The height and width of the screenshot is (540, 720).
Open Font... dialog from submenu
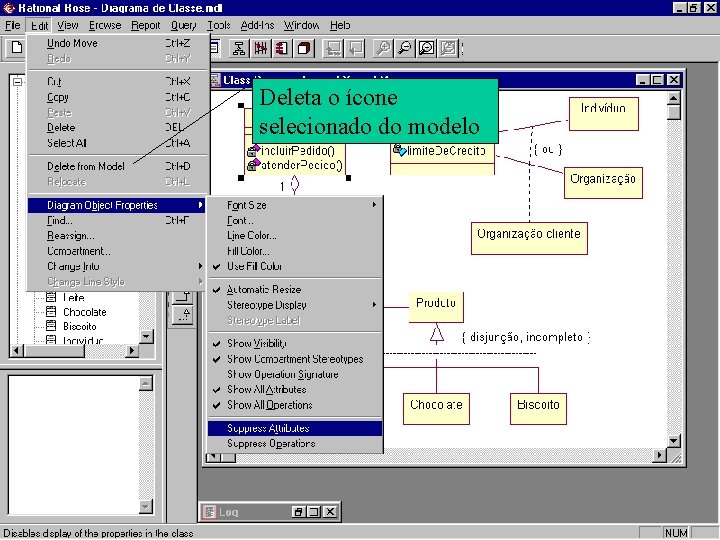tap(295, 220)
